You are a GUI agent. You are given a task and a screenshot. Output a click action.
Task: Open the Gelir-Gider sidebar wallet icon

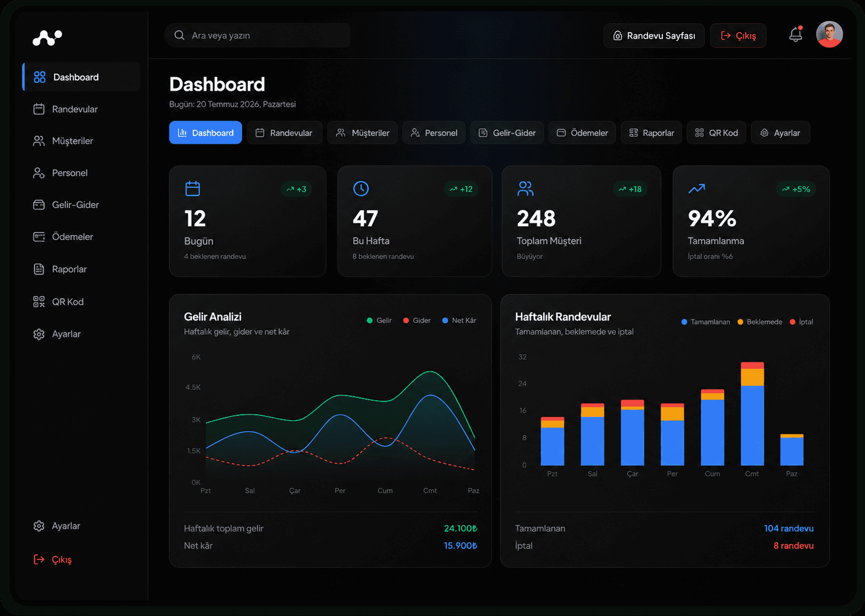pos(39,205)
